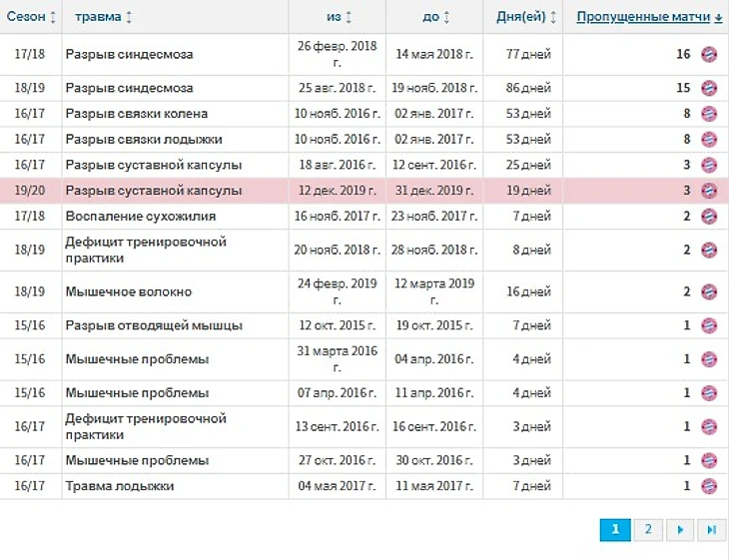The height and width of the screenshot is (560, 729).
Task: Select highlighted Разрыв суставной капсулы 19/20 row
Action: click(154, 191)
